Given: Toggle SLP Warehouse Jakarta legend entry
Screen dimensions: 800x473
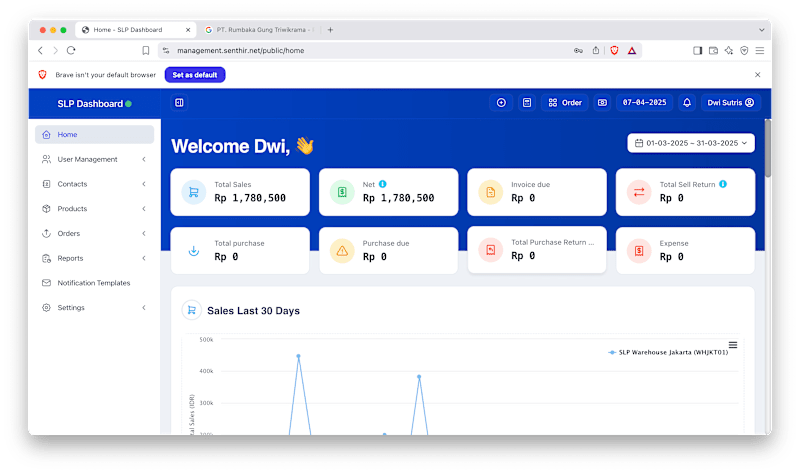Looking at the screenshot, I should pos(668,352).
